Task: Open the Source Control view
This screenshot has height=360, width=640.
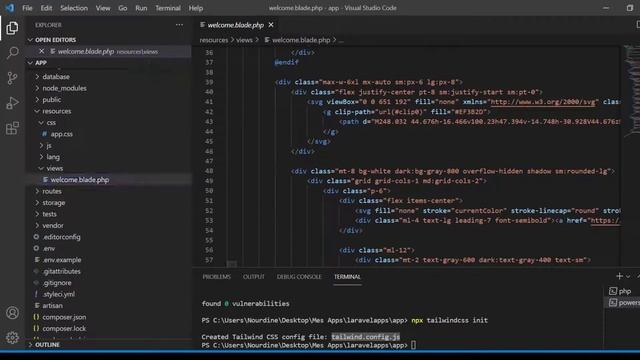Action: (12, 78)
